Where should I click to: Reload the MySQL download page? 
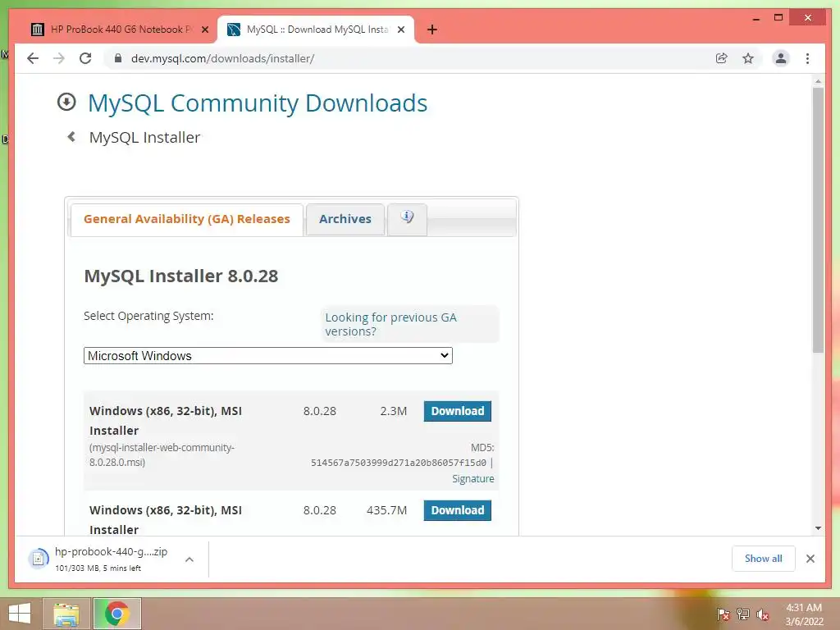(85, 58)
